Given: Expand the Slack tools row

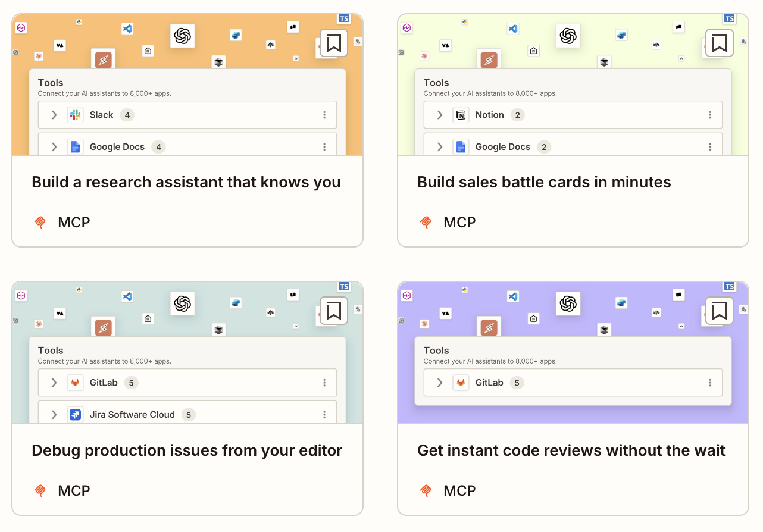Looking at the screenshot, I should [x=53, y=114].
